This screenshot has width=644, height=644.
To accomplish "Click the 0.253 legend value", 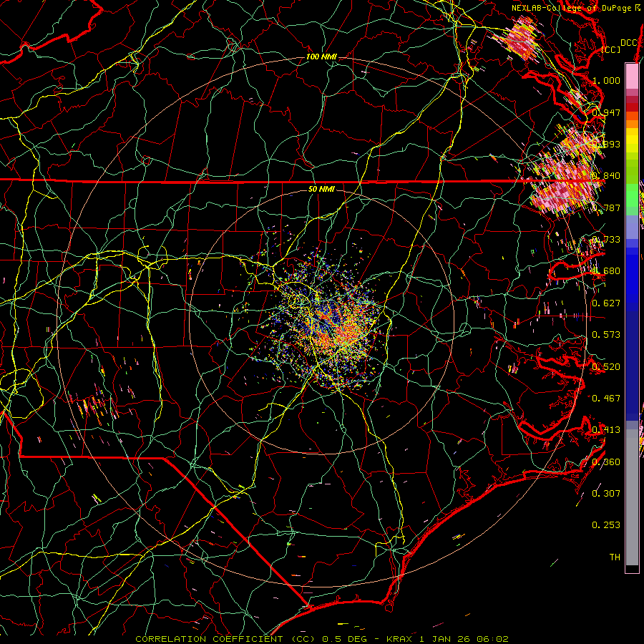I will tap(606, 525).
